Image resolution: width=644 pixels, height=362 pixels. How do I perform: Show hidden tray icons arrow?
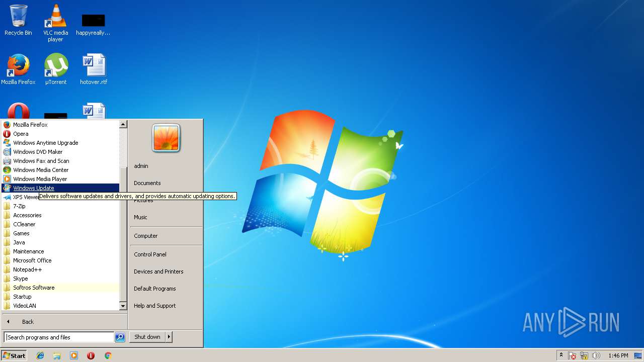tap(561, 355)
